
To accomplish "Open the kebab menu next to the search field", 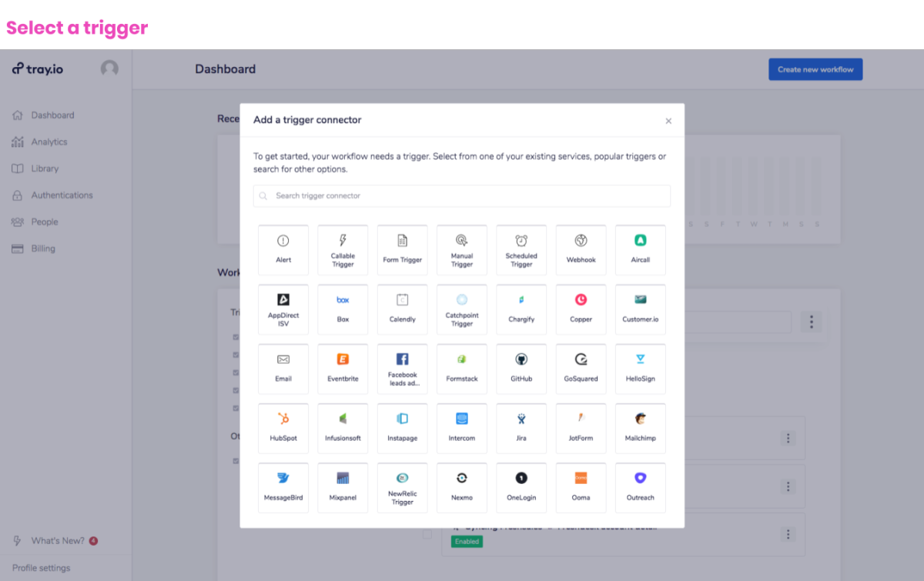I will [x=811, y=322].
